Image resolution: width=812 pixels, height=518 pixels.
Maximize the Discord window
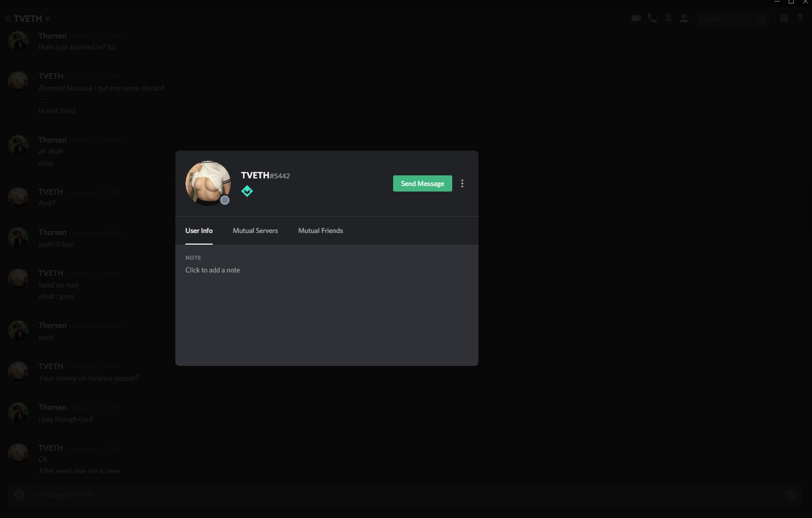coord(791,3)
